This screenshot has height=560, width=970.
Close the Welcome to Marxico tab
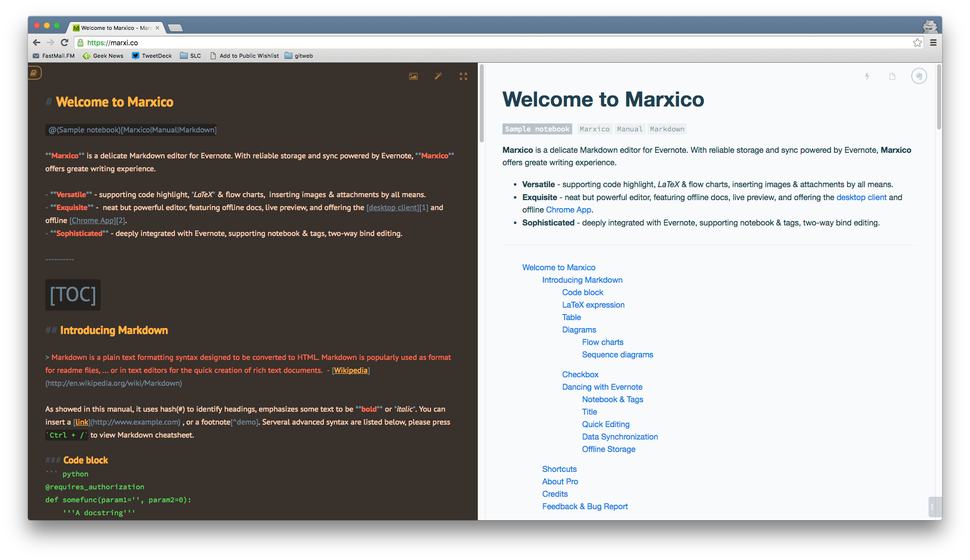click(x=157, y=28)
